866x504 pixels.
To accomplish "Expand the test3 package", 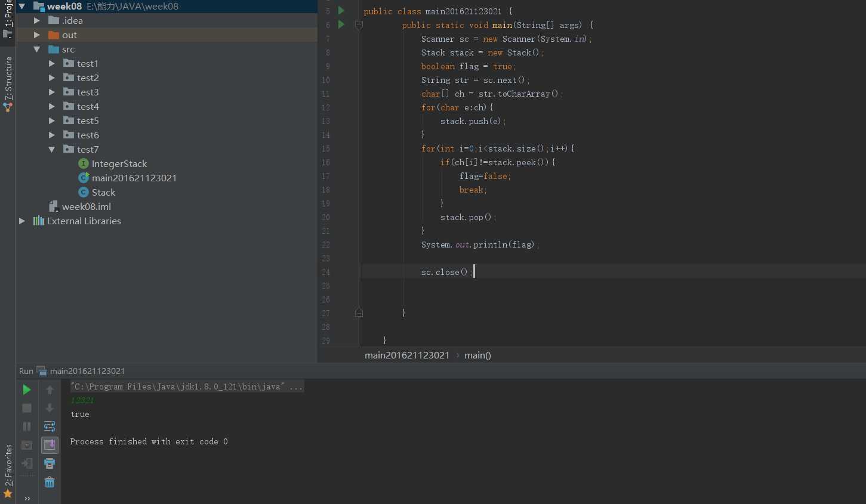I will [x=52, y=92].
